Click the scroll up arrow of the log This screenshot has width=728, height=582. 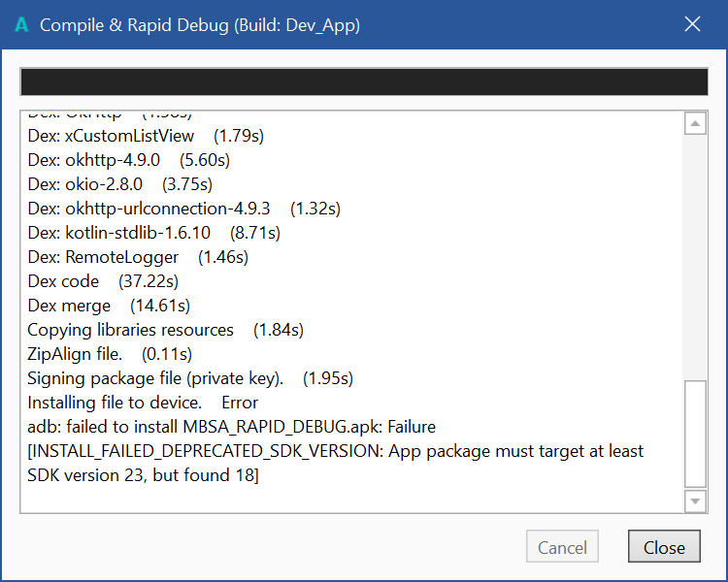tap(695, 124)
